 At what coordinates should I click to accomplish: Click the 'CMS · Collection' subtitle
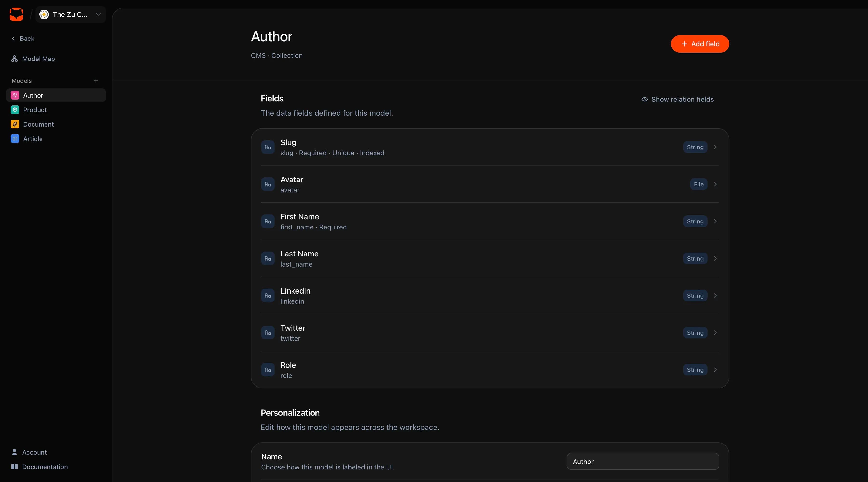277,56
